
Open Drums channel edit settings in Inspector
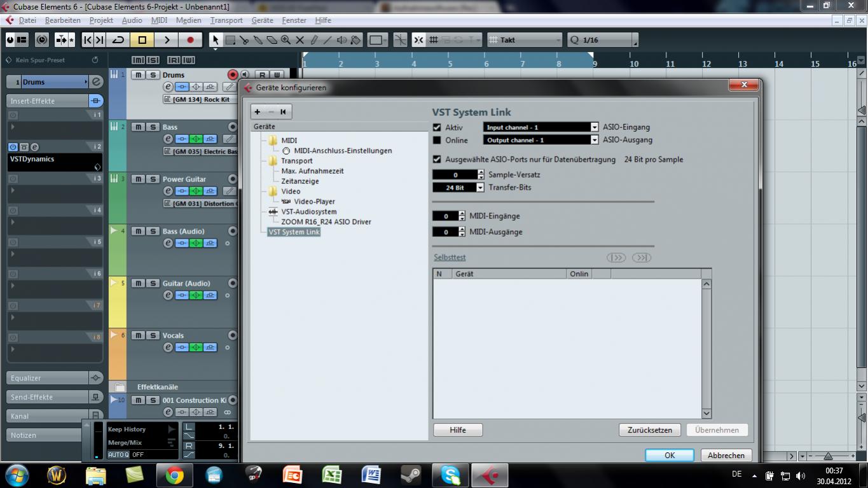pos(96,82)
